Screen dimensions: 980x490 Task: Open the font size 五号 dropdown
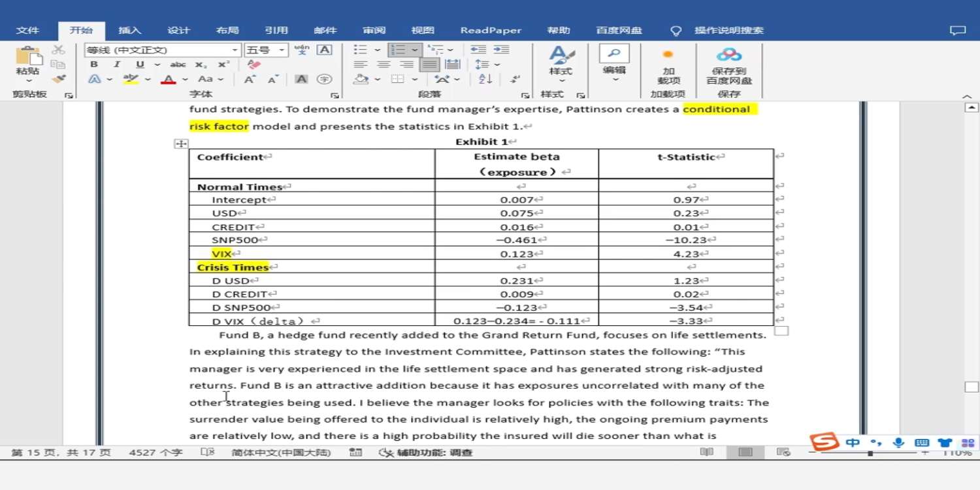[282, 50]
